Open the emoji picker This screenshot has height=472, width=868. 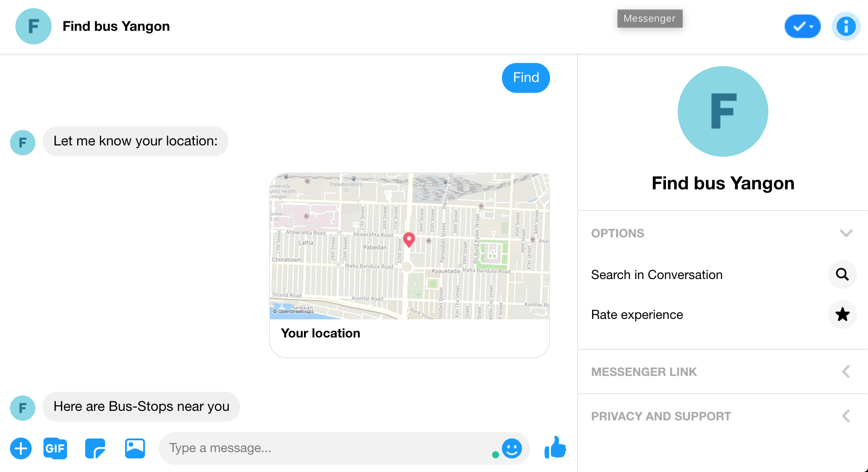tap(512, 448)
